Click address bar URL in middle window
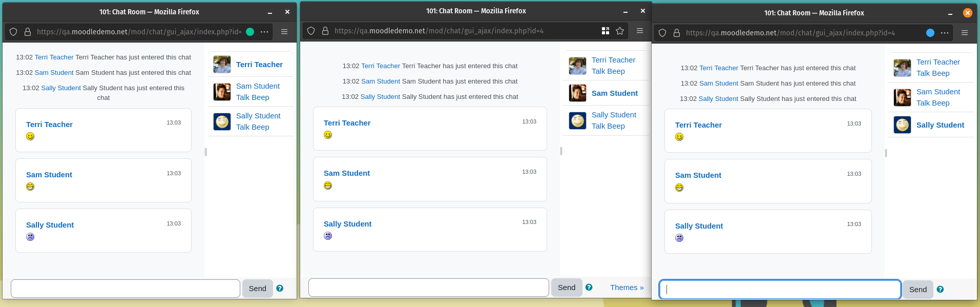 (439, 31)
